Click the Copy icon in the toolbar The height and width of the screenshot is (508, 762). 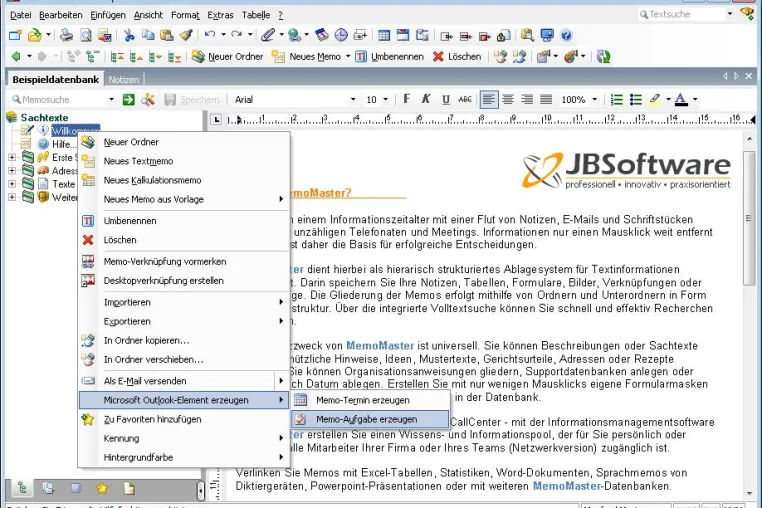pyautogui.click(x=148, y=35)
